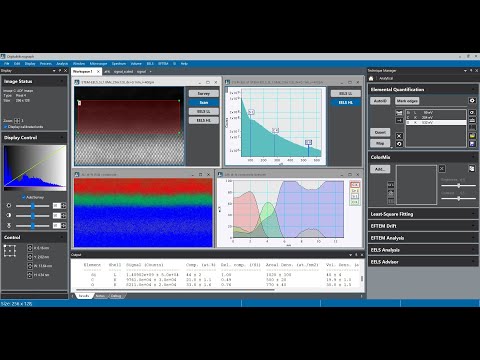Click the H height stepper in Control

(30, 275)
